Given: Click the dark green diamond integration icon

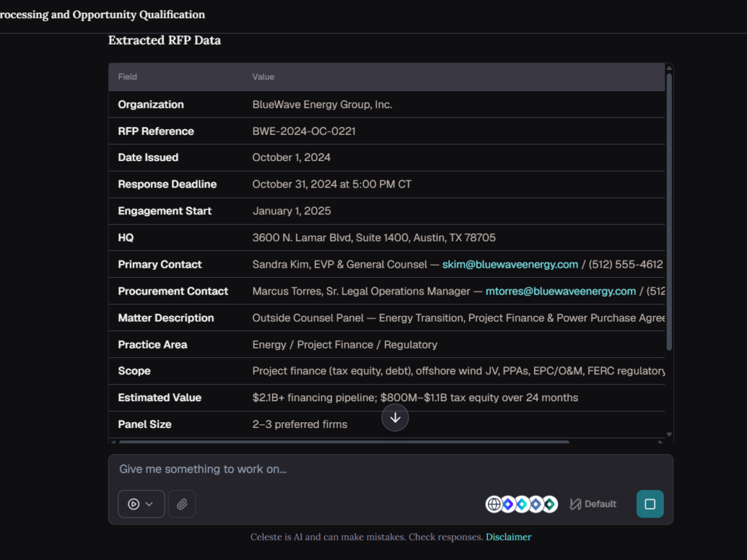Looking at the screenshot, I should 550,504.
